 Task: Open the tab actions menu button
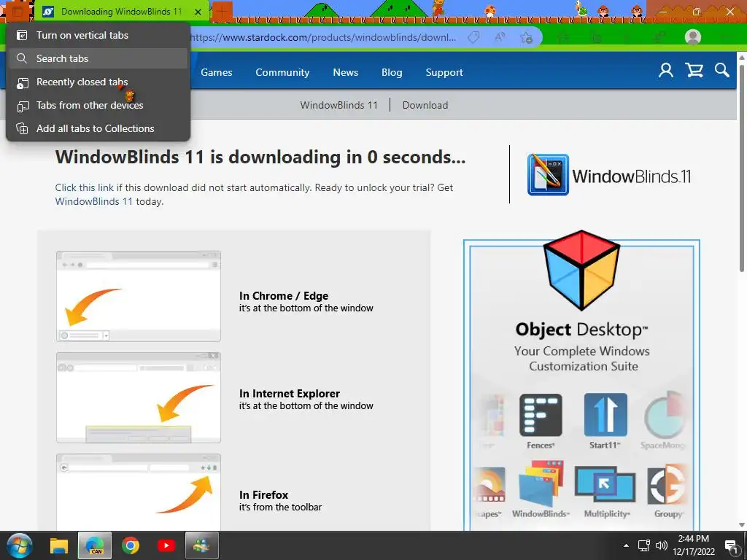[18, 12]
